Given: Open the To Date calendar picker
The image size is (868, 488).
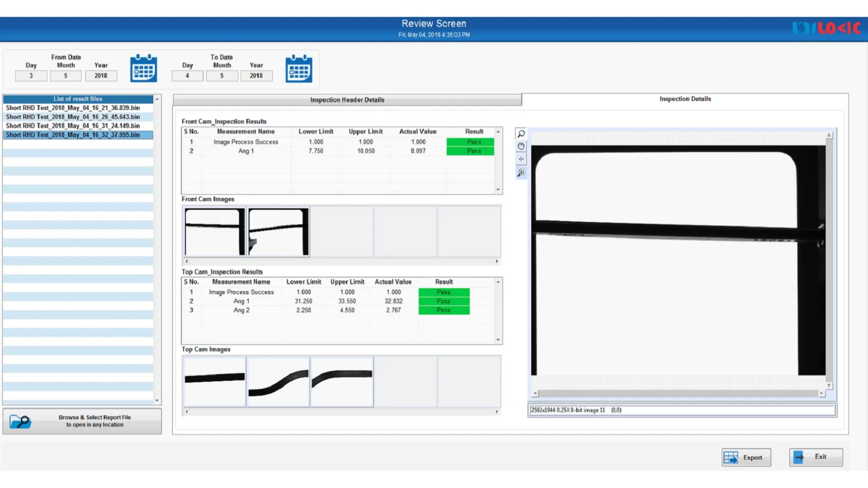Looking at the screenshot, I should coord(298,69).
